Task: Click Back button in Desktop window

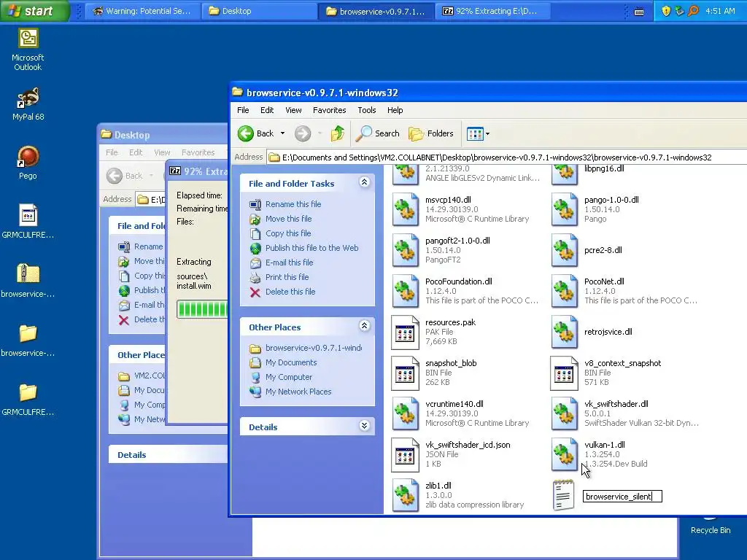Action: tap(125, 176)
